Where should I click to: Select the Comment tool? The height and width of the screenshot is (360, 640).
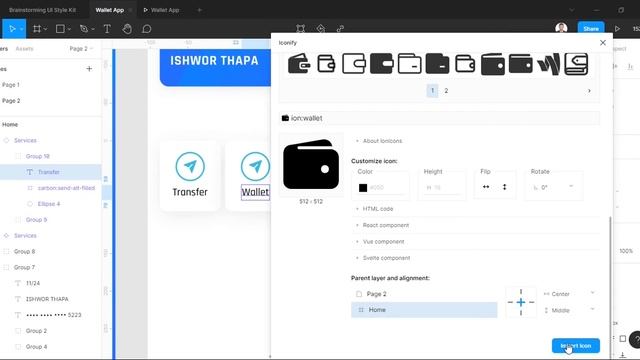coord(147,29)
